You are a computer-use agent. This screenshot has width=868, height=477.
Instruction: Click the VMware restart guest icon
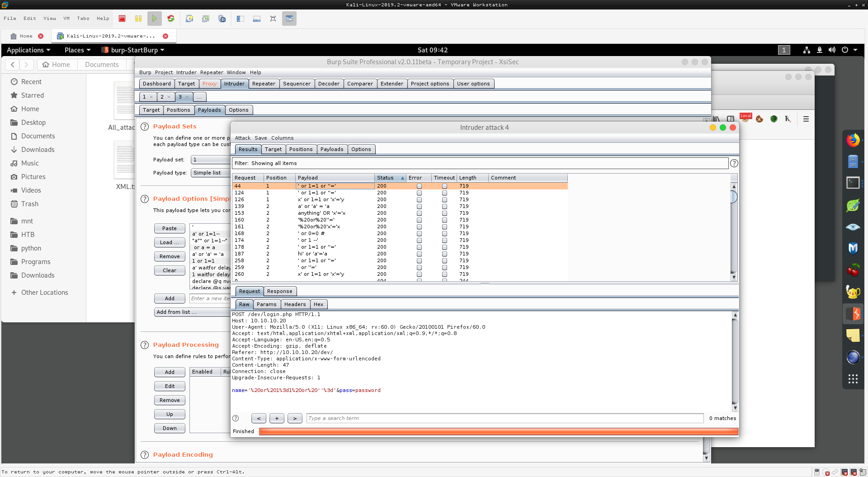tap(171, 19)
